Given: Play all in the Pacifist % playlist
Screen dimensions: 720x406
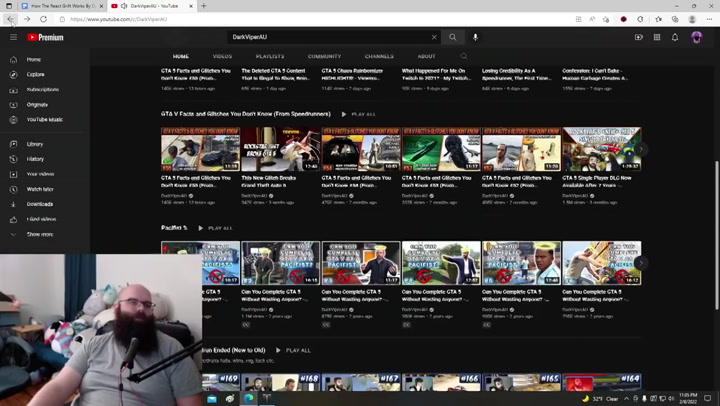Looking at the screenshot, I should [215, 228].
